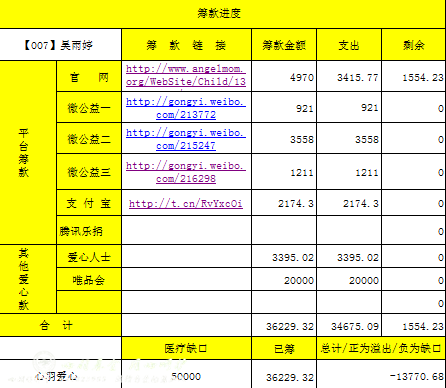Select the 唯品会 row label
The width and height of the screenshot is (446, 388).
[89, 279]
